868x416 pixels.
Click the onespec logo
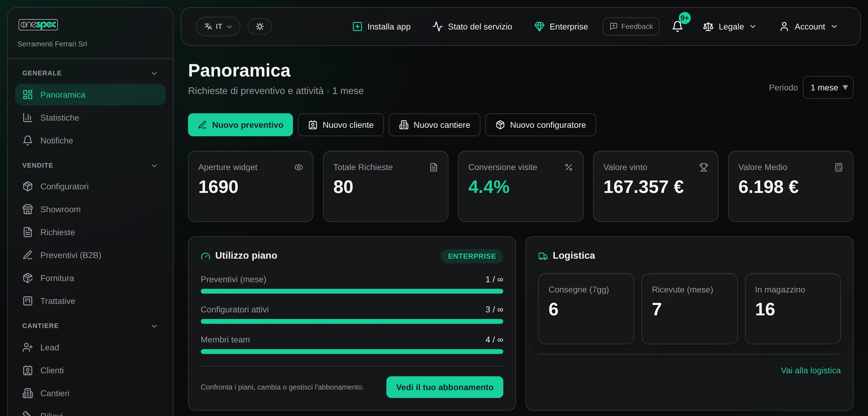click(x=38, y=25)
